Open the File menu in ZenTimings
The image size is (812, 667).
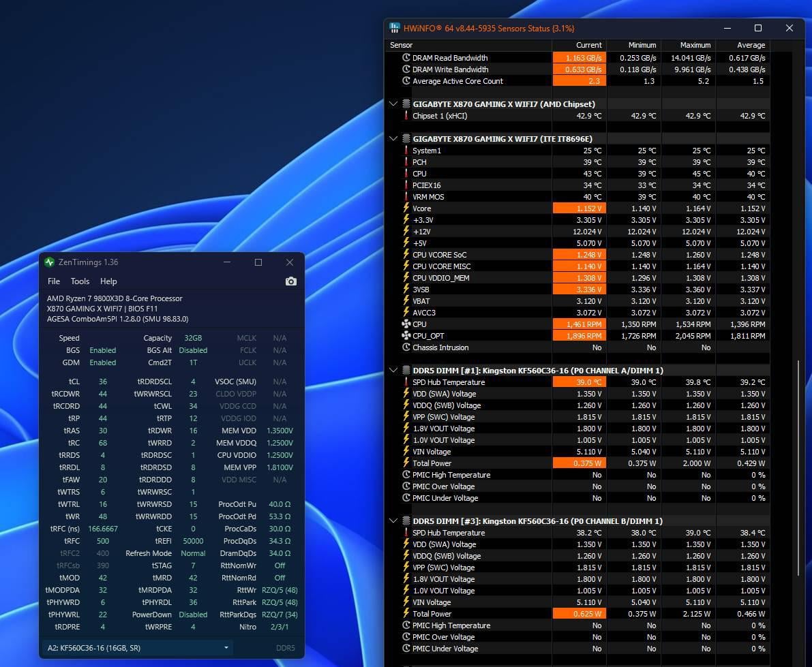tap(54, 281)
